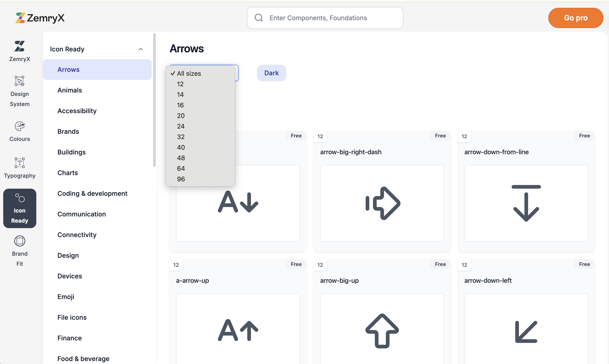Focus the Enter Components, Foundations search field
Screen dimensions: 609x364
pos(325,18)
